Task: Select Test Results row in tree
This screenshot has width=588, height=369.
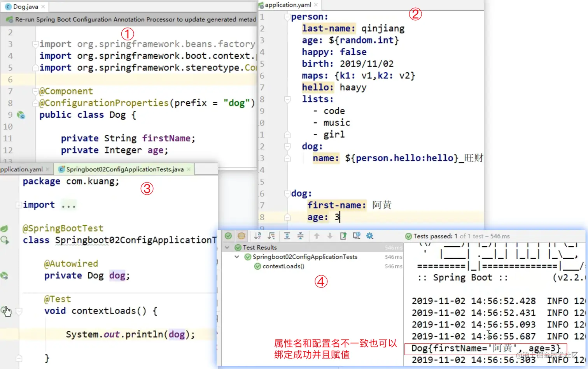Action: 312,247
